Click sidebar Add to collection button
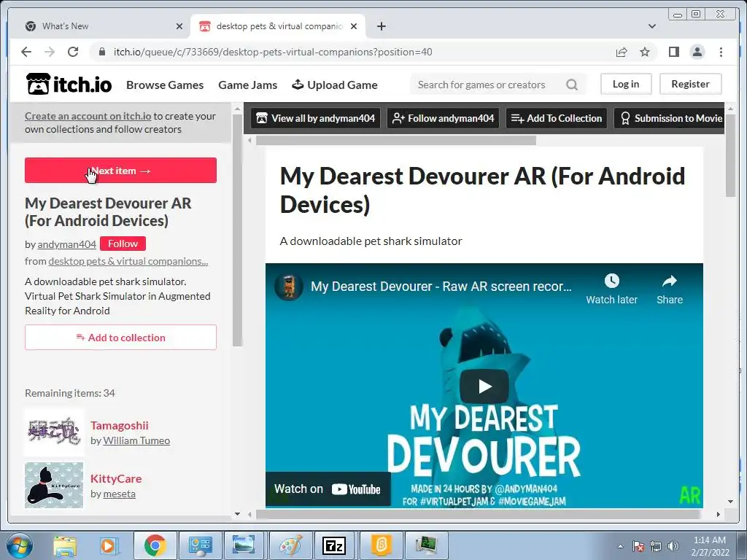This screenshot has height=560, width=747. tap(120, 337)
